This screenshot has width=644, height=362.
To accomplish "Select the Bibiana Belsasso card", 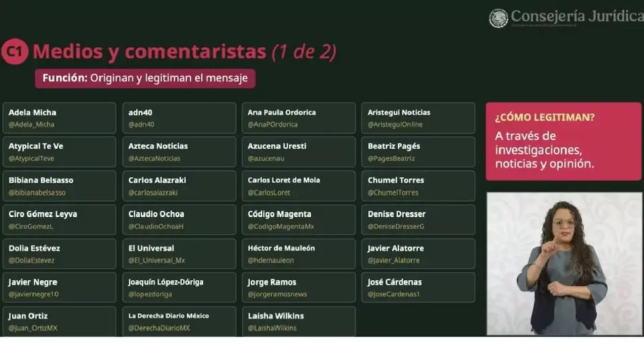I will tap(60, 186).
